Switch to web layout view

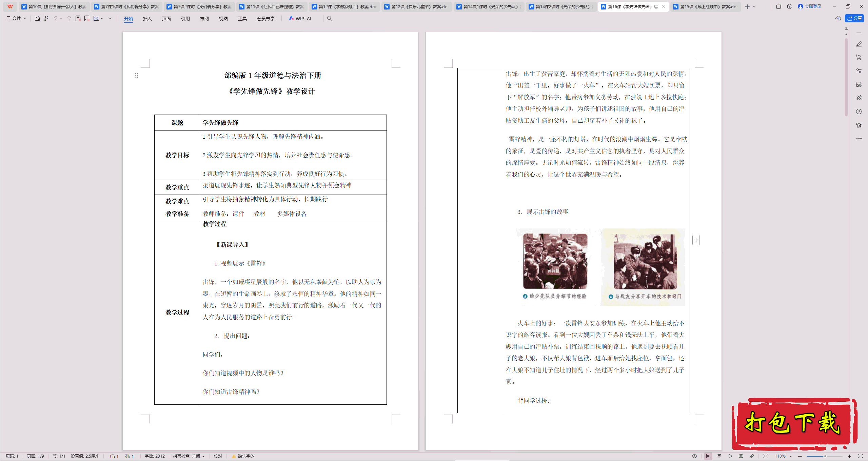[x=741, y=456]
